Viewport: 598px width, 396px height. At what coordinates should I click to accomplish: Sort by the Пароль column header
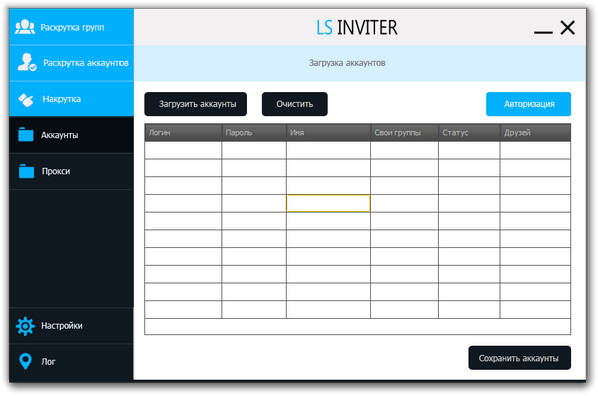pyautogui.click(x=254, y=132)
